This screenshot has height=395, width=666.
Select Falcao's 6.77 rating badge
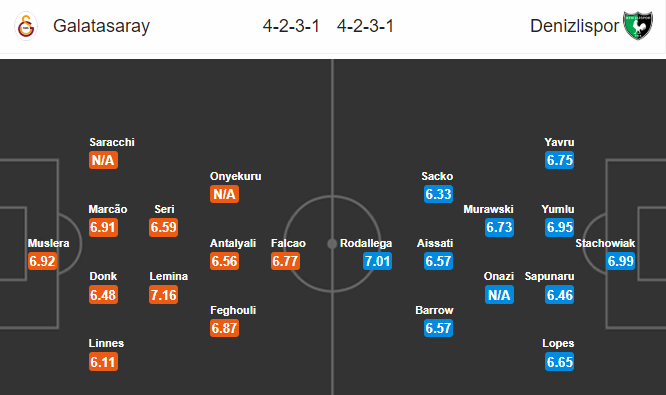tap(285, 261)
